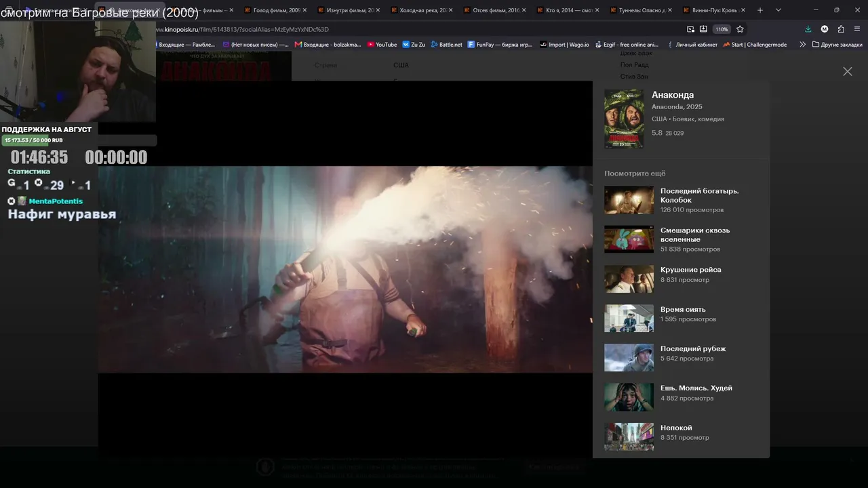
Task: Close the Холодная река tab
Action: pyautogui.click(x=450, y=10)
